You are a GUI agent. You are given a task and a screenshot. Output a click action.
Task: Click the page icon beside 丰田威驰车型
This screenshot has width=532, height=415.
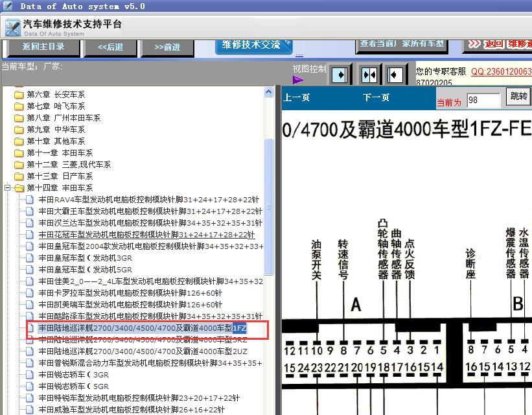[30, 410]
